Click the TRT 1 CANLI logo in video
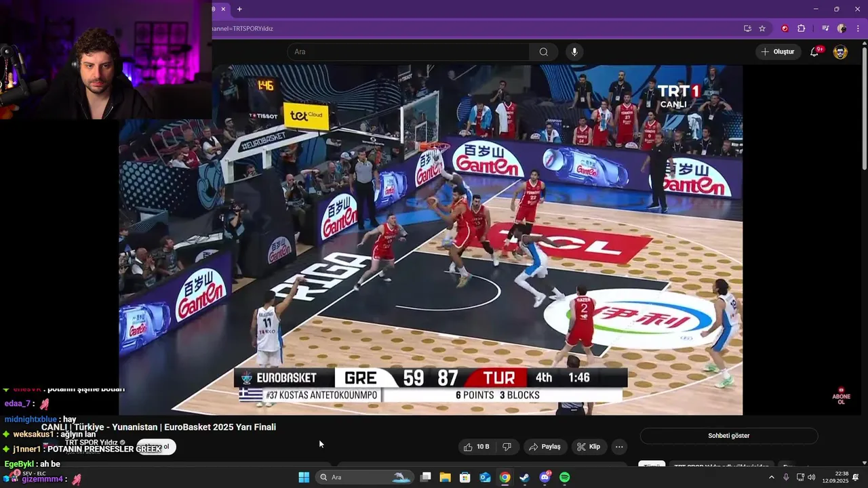868x488 pixels. (678, 95)
